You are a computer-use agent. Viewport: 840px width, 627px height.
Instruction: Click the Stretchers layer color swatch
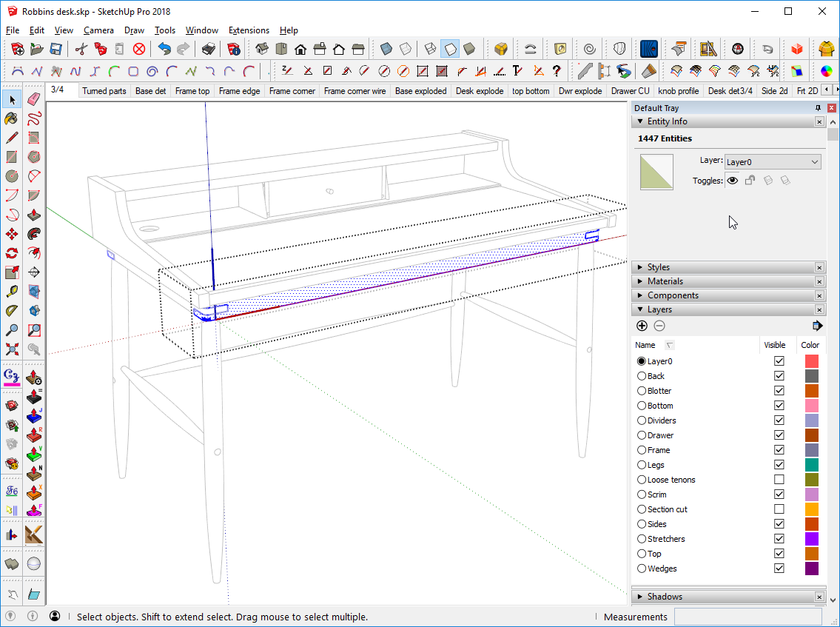[x=811, y=538]
